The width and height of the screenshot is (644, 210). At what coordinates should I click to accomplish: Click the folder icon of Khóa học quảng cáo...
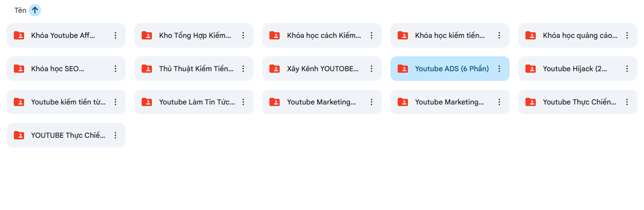click(x=531, y=35)
